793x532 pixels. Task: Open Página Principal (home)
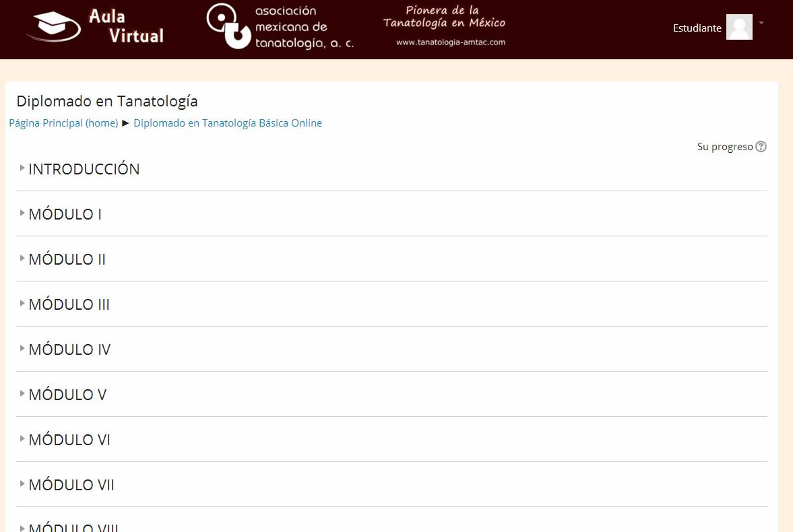pos(63,123)
